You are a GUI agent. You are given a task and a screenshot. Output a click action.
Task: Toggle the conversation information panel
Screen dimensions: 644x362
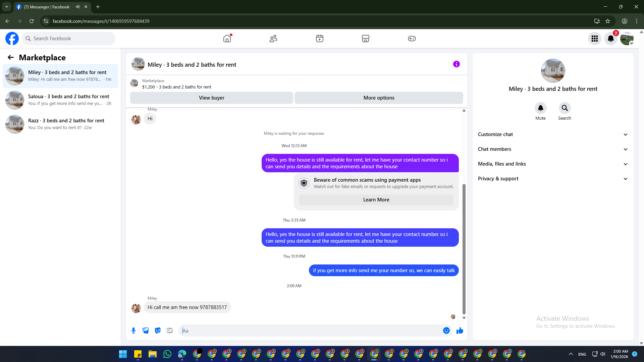[456, 64]
